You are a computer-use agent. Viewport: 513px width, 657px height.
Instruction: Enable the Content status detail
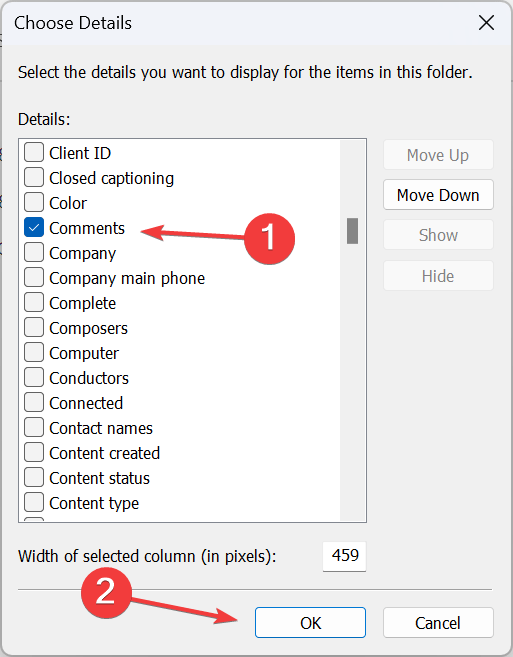[34, 478]
